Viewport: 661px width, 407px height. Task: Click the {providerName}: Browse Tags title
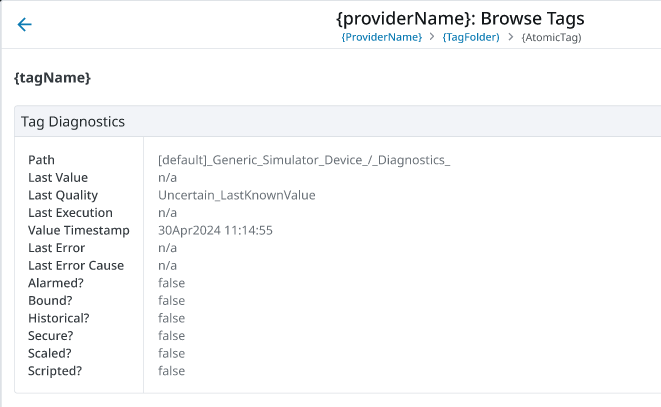point(460,19)
